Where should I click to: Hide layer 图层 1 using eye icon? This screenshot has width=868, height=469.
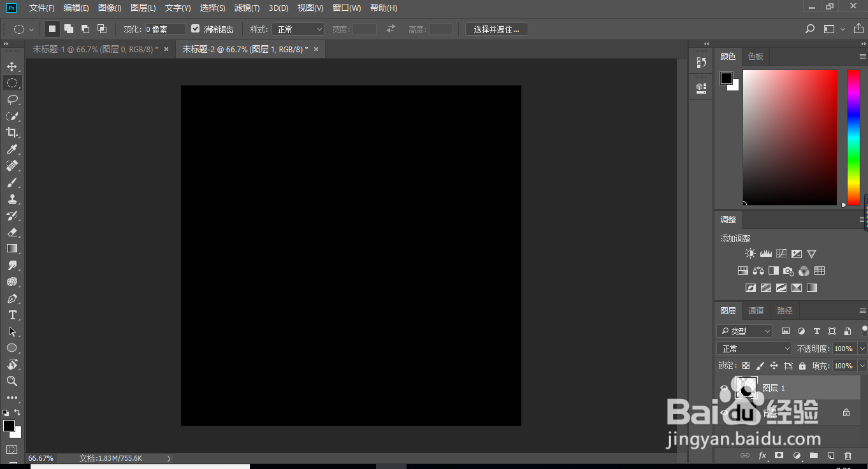[723, 388]
